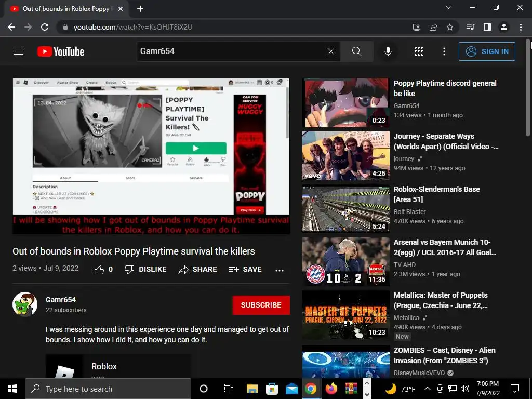532x399 pixels.
Task: Click the install app icon in address bar
Action: [x=417, y=27]
